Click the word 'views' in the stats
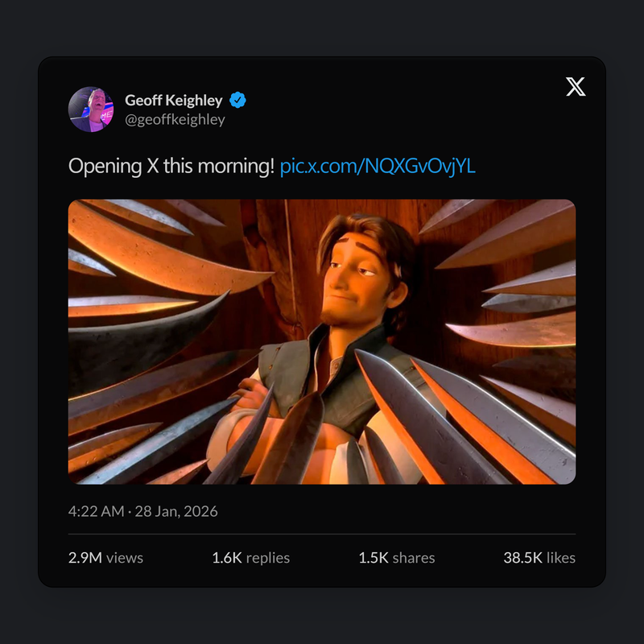Viewport: 644px width, 644px height. click(126, 558)
